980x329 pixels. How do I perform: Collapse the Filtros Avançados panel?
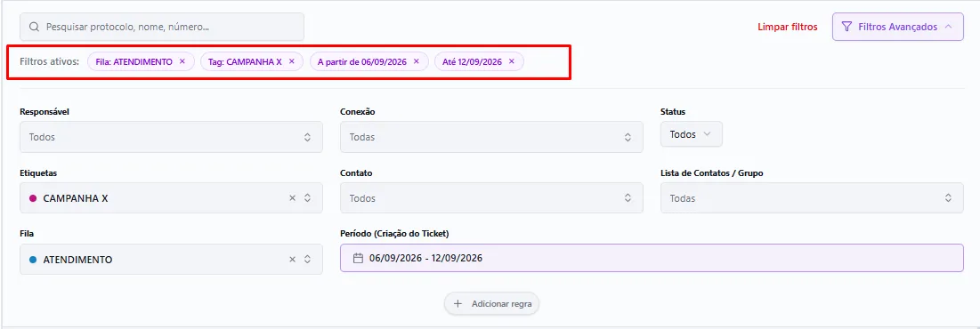(897, 27)
